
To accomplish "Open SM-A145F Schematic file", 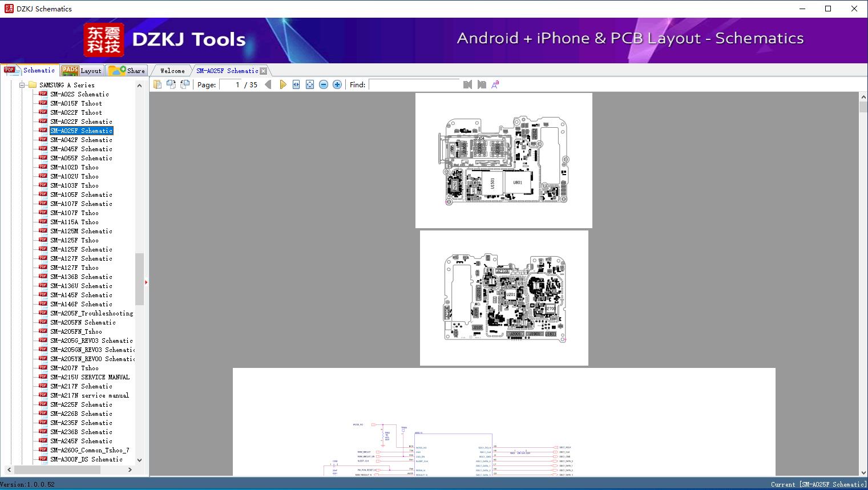I will (x=81, y=295).
